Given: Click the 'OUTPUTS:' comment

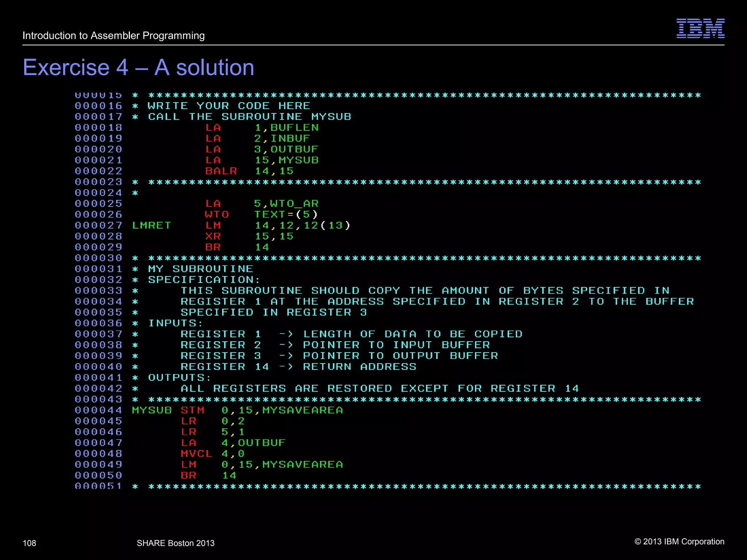Looking at the screenshot, I should [x=180, y=377].
